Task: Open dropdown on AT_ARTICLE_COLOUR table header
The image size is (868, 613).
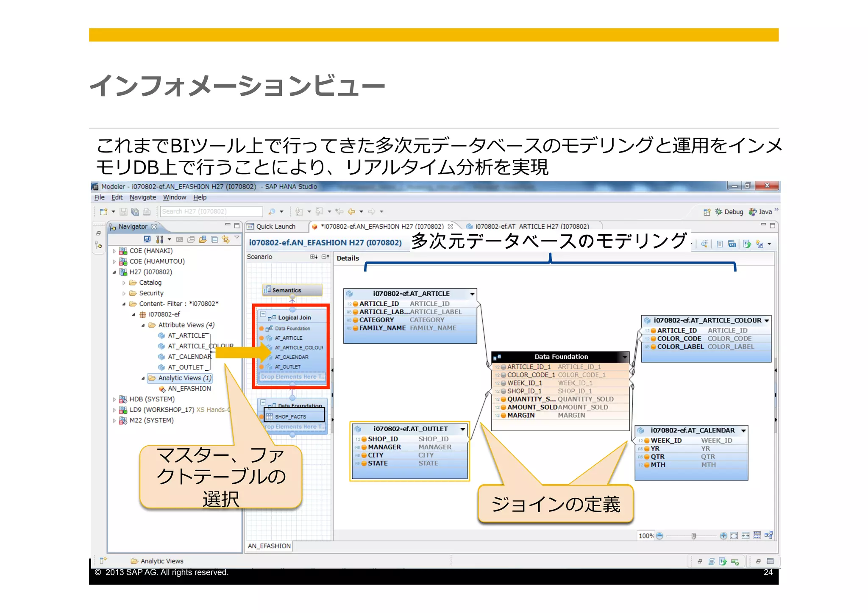Action: pos(766,321)
